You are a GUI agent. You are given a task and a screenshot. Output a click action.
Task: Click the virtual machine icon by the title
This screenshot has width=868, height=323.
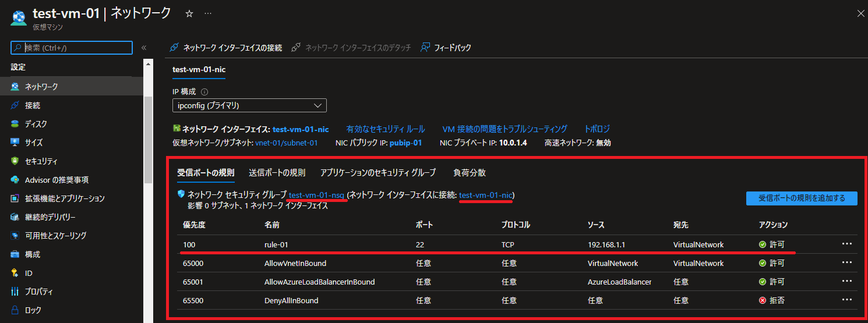coord(19,18)
